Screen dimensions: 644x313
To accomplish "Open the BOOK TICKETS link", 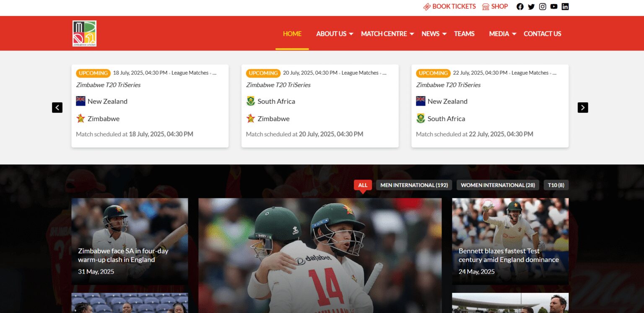I will point(454,6).
